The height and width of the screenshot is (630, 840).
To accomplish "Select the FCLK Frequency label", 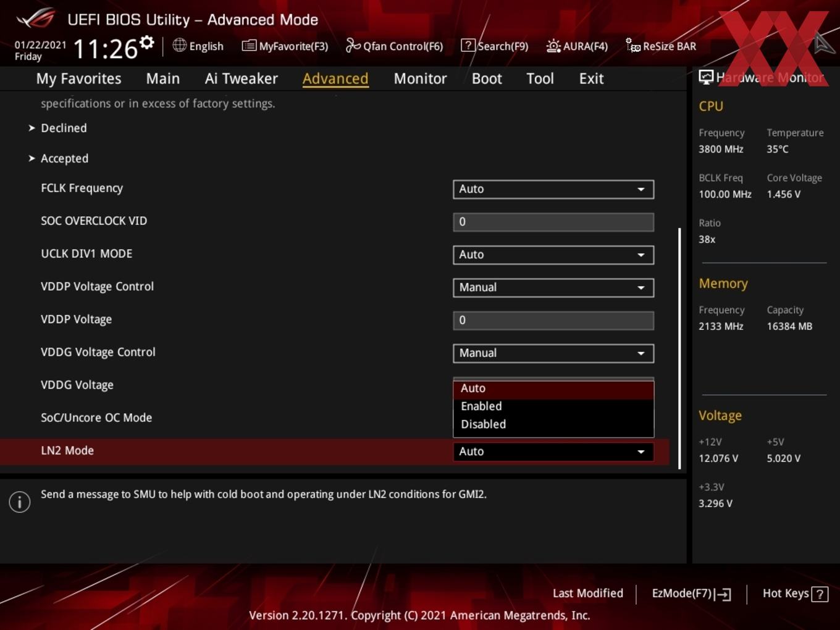I will pyautogui.click(x=82, y=188).
